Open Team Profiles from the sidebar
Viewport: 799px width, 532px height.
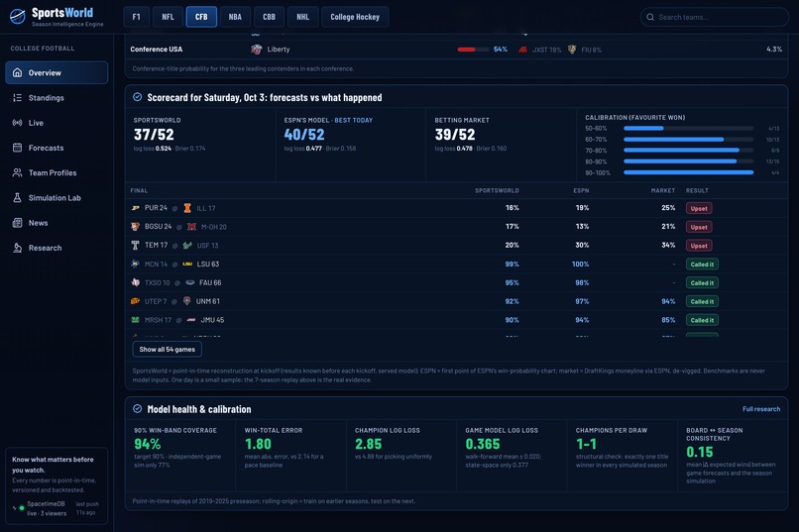[57, 172]
